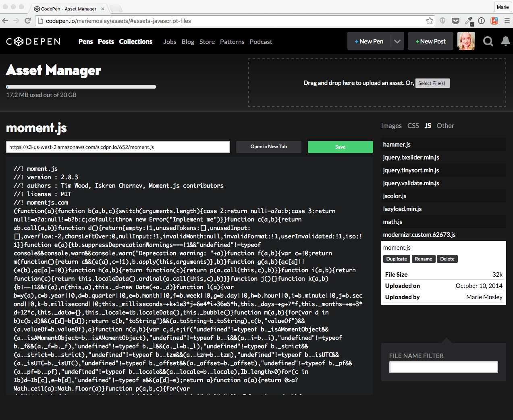513x420 pixels.
Task: Select the jquery.validate.min.js asset
Action: 411,183
